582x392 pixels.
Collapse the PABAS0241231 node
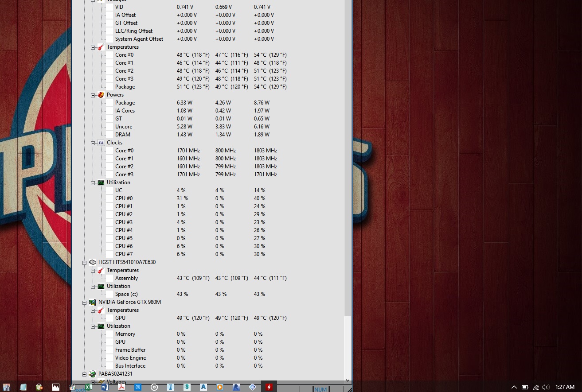[85, 374]
